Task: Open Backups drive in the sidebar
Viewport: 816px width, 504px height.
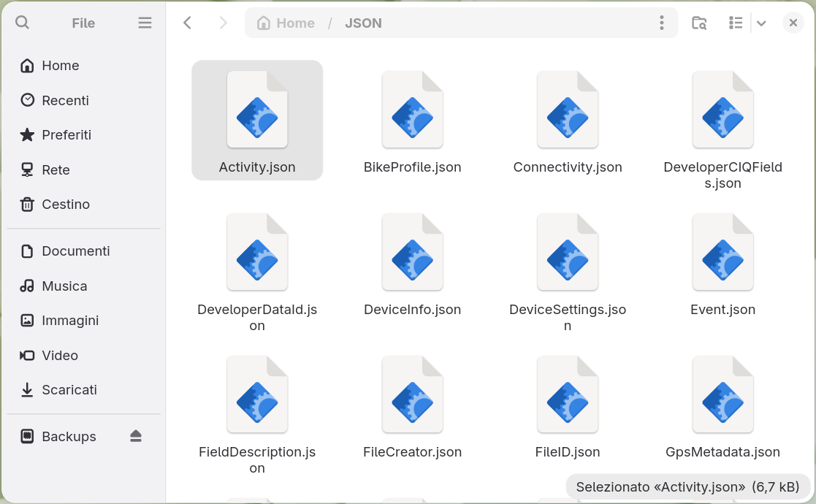Action: coord(84,436)
